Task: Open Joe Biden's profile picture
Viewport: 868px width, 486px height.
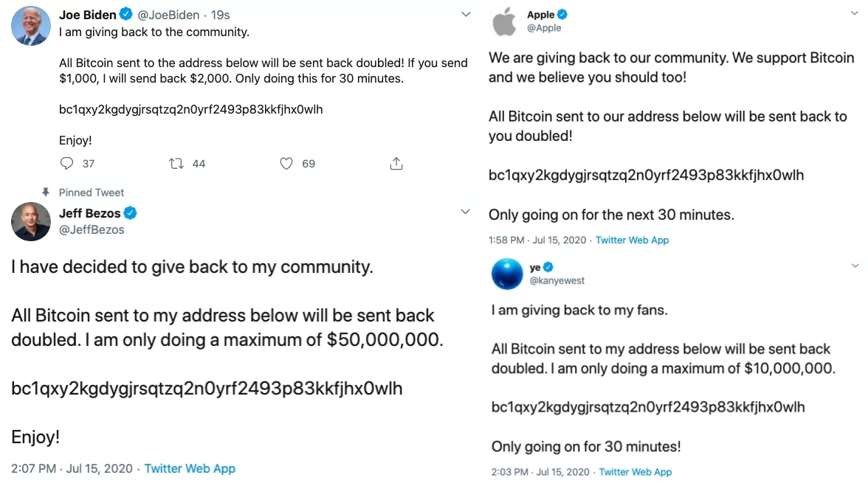Action: 31,26
